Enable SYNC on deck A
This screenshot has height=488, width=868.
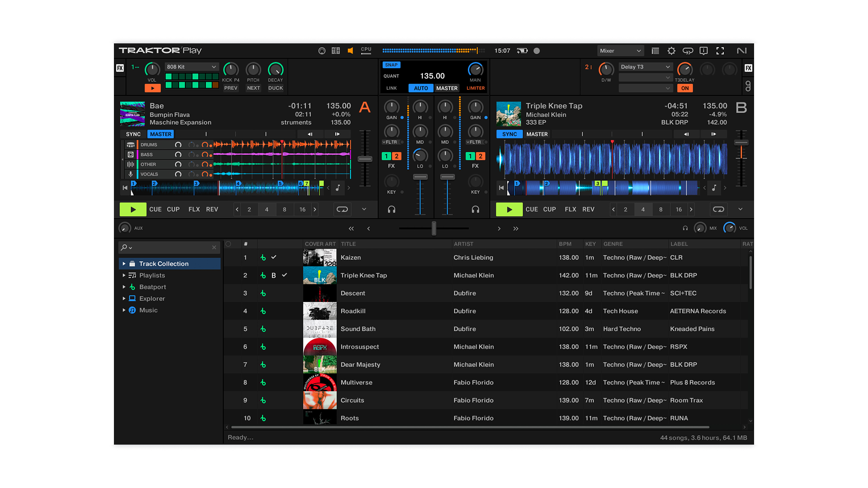pyautogui.click(x=132, y=134)
